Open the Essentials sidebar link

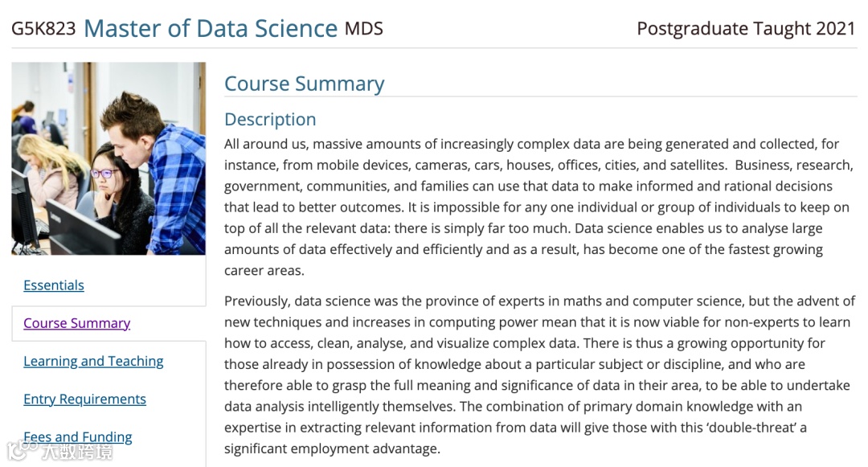point(54,285)
